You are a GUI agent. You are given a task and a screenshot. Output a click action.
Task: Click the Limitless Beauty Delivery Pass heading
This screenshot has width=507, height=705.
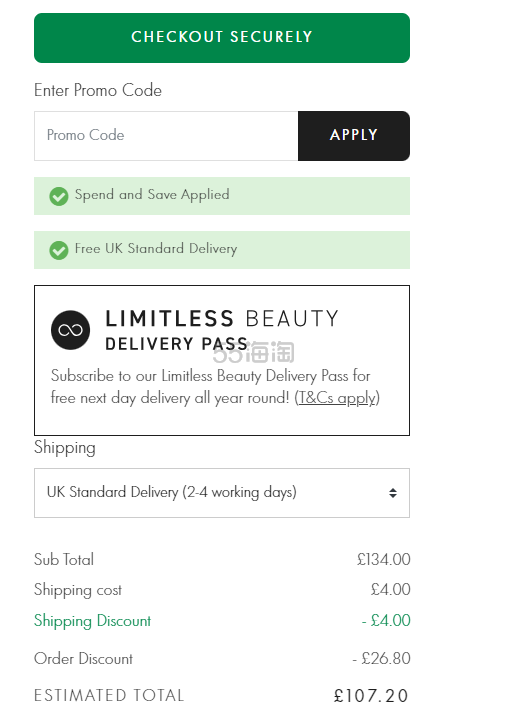pyautogui.click(x=222, y=330)
